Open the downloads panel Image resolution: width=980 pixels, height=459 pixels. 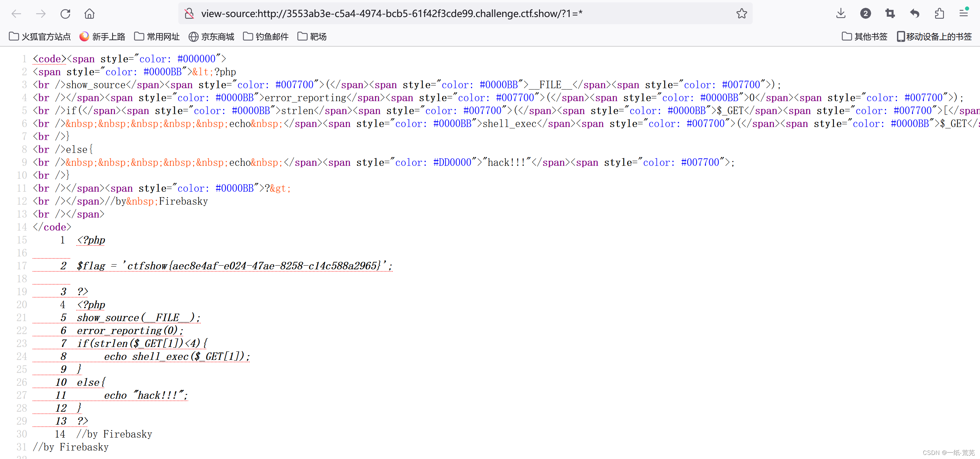841,14
